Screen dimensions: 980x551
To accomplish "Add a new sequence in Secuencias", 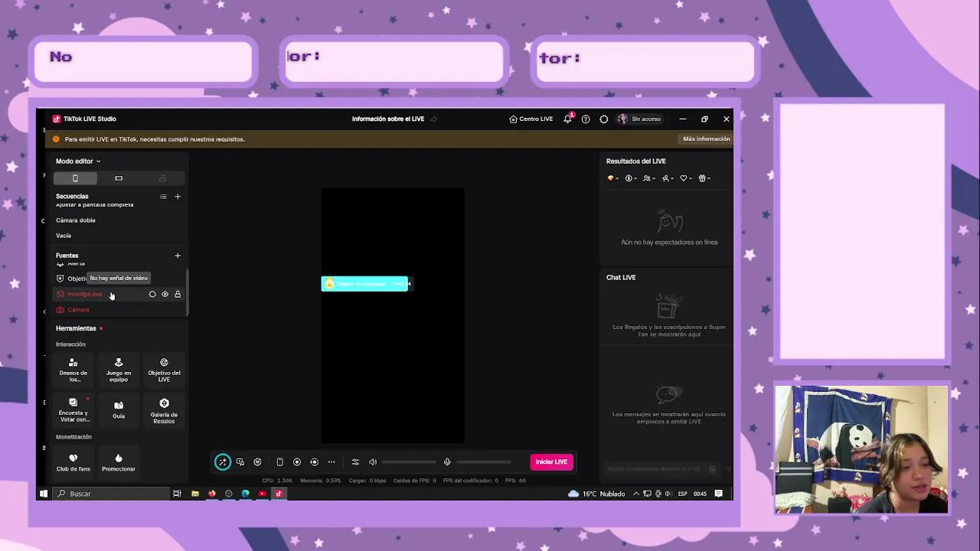I will [x=178, y=197].
